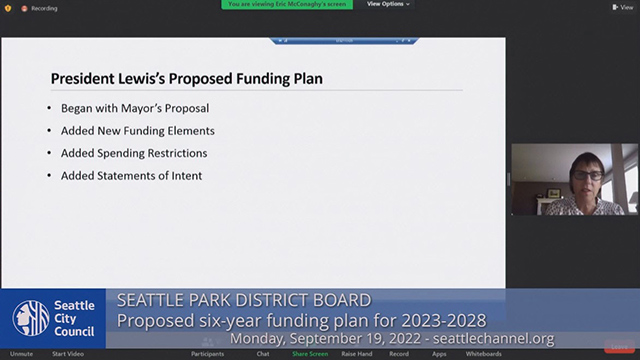Click 'Proposed six-year funding plan for 2023-2028' text
Image resolution: width=640 pixels, height=360 pixels.
coord(302,320)
